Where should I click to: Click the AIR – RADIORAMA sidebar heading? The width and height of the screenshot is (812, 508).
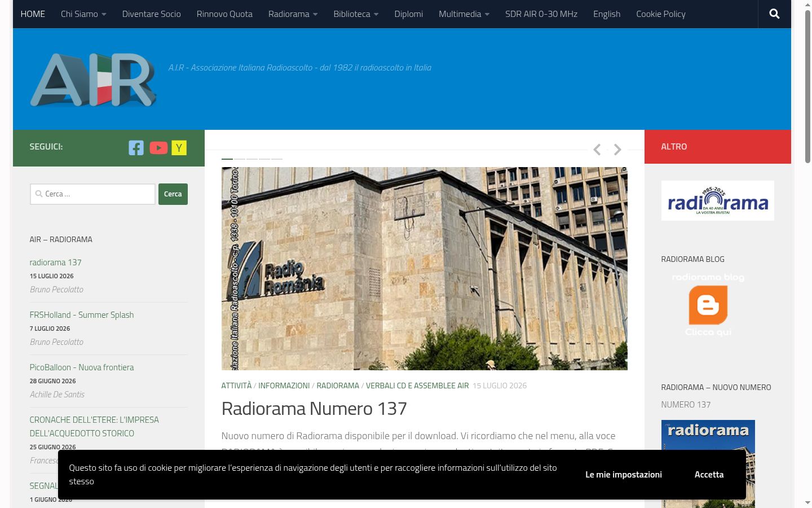(x=61, y=239)
